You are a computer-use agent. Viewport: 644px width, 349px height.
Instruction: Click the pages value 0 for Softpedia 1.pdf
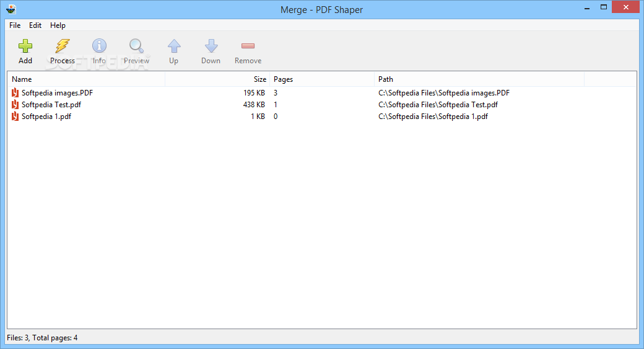tap(276, 117)
